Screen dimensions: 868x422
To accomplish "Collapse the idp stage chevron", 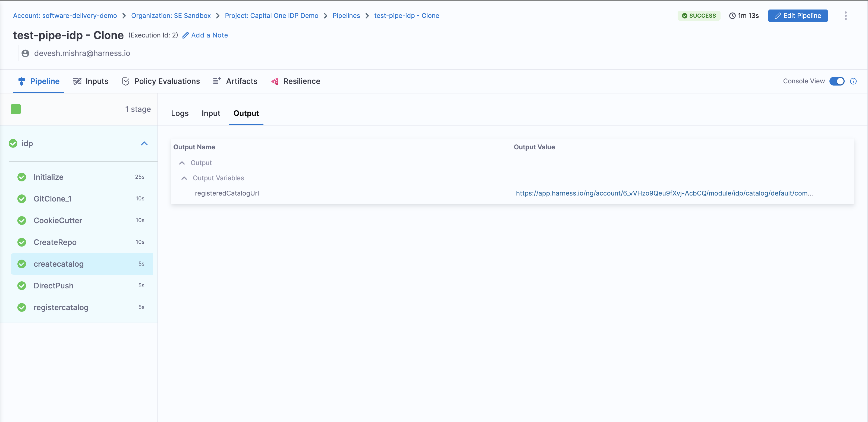I will pos(144,143).
